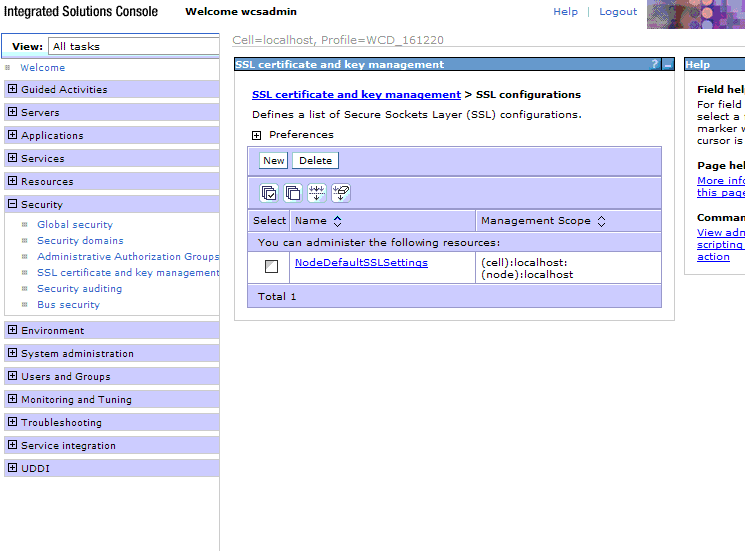
Task: Open the View All tasks dropdown
Action: click(x=134, y=47)
